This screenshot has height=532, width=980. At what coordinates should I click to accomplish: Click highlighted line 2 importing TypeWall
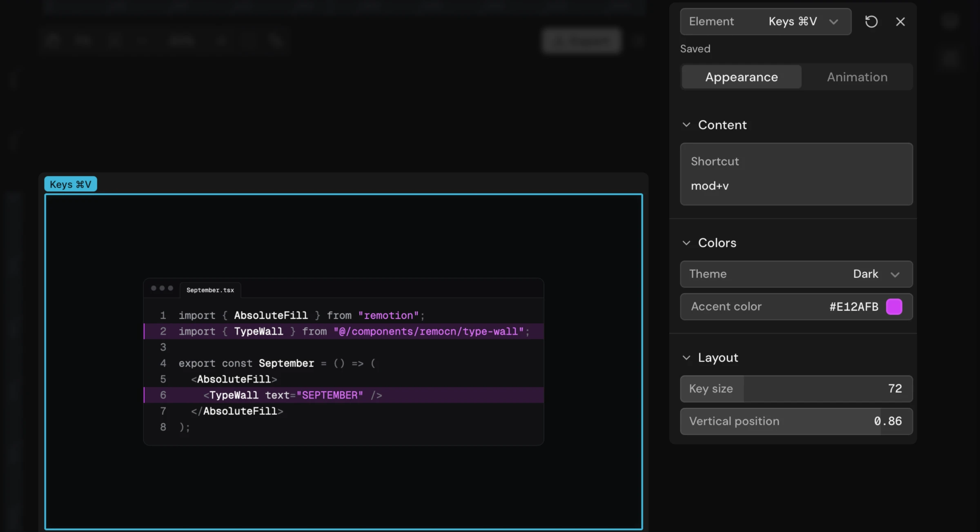pos(343,331)
